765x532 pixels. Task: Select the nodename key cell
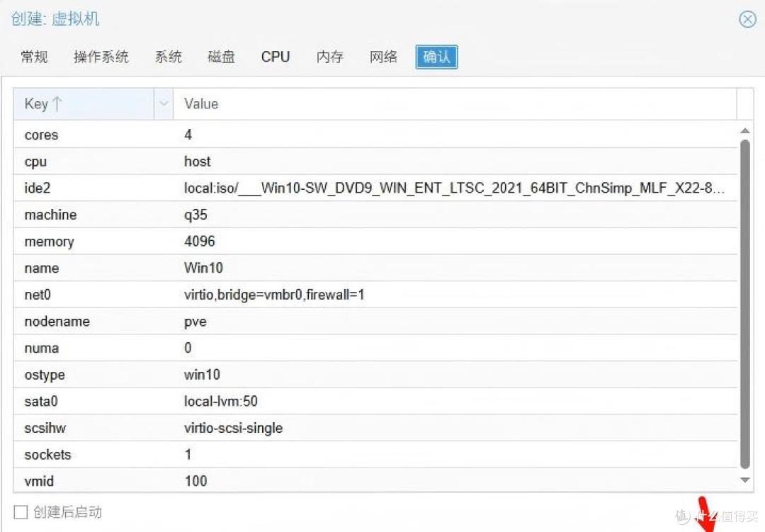pos(57,321)
